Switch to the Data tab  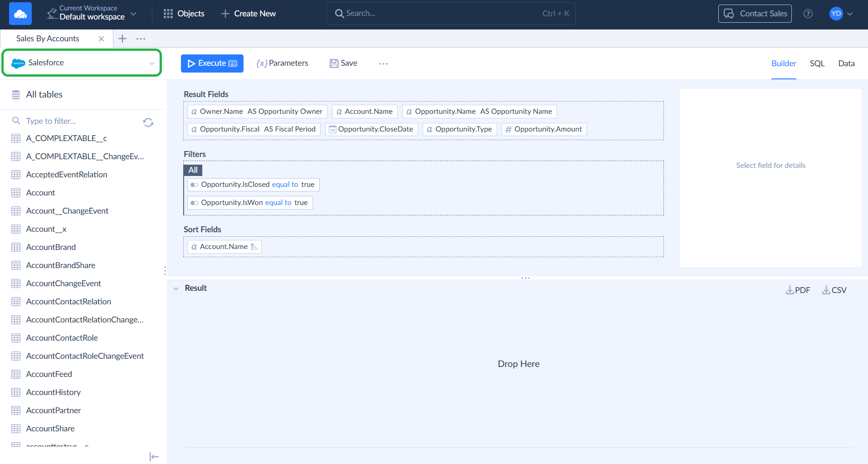coord(846,63)
